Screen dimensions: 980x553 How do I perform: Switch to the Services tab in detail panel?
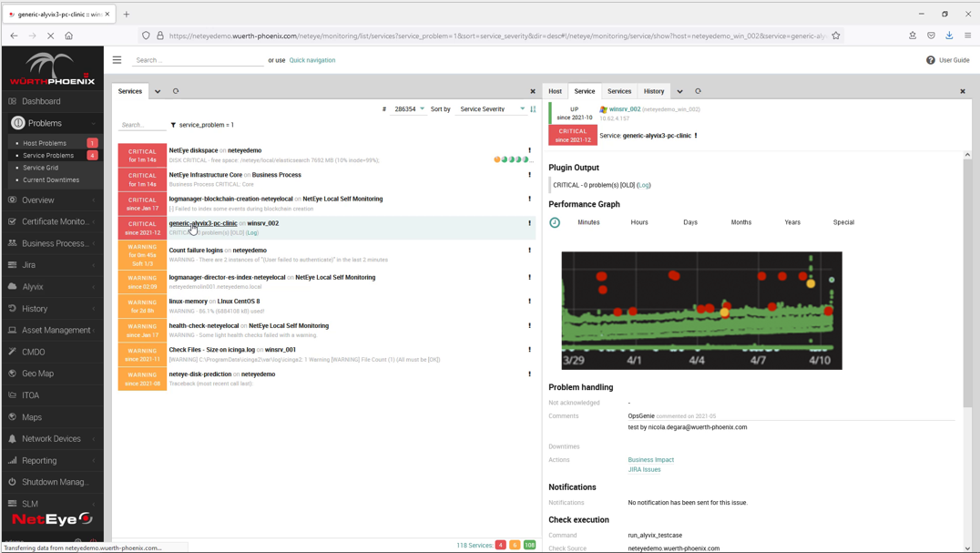coord(619,91)
